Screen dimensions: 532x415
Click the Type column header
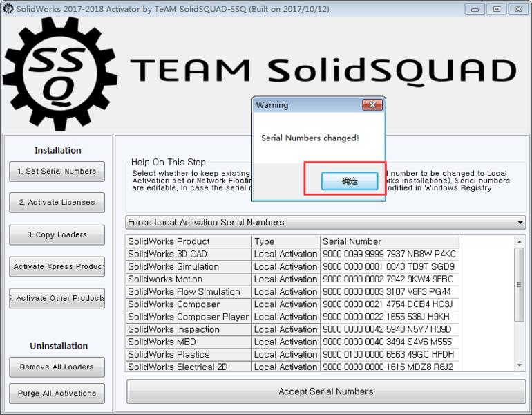[x=286, y=241]
